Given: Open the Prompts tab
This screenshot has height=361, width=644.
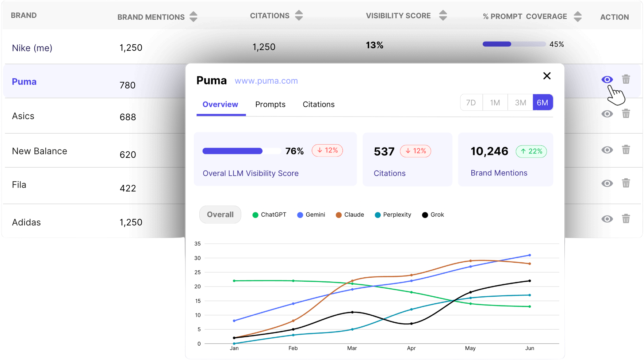Looking at the screenshot, I should (271, 104).
